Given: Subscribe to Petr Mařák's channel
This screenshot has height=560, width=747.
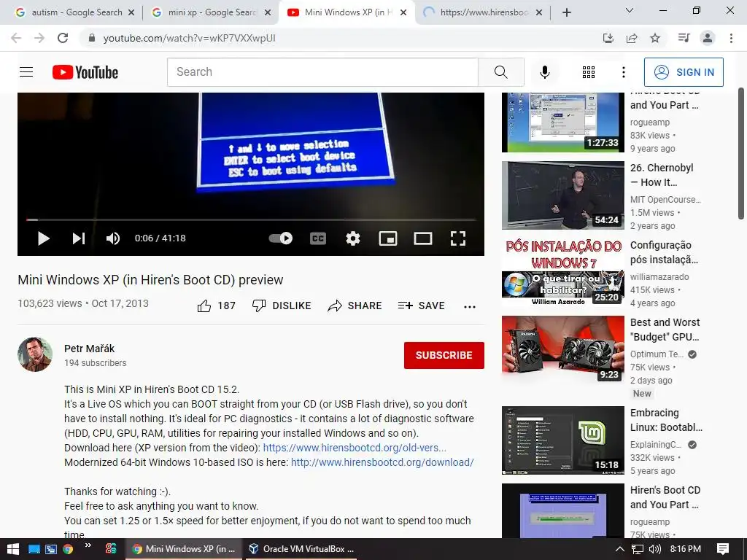Looking at the screenshot, I should pyautogui.click(x=444, y=355).
